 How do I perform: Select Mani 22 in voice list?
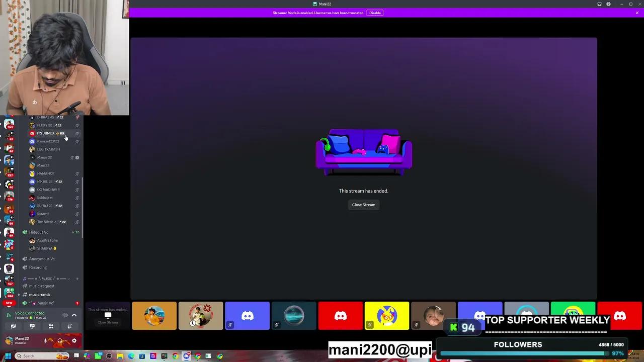click(x=53, y=165)
